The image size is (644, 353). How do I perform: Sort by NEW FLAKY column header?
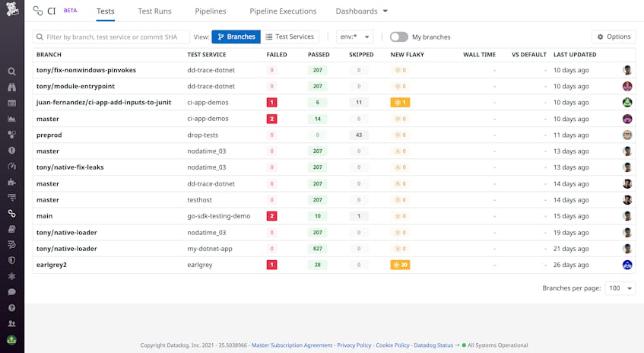407,55
